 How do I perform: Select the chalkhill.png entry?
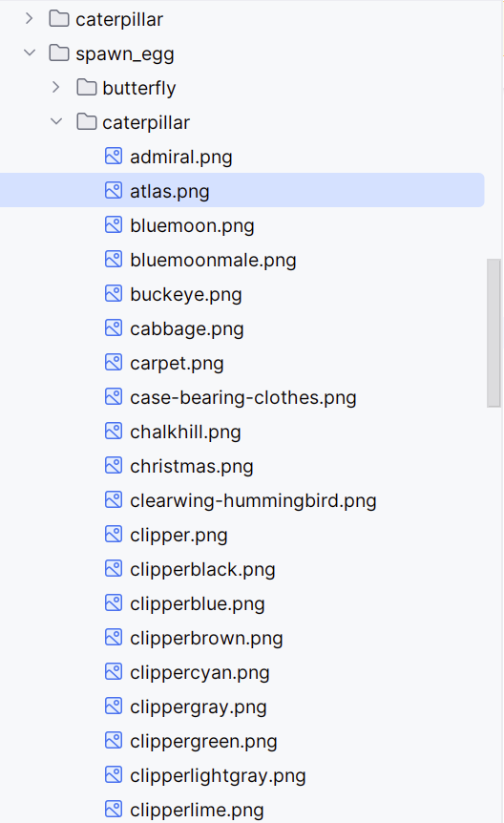185,432
